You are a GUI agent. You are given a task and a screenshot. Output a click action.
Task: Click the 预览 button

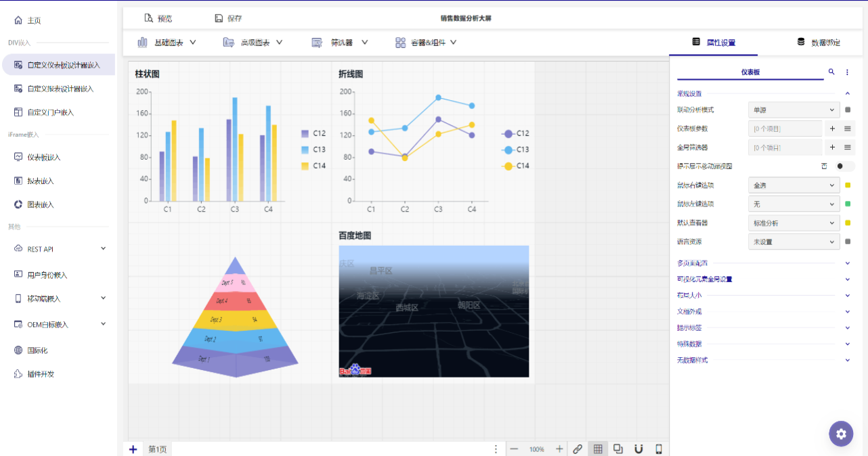158,18
